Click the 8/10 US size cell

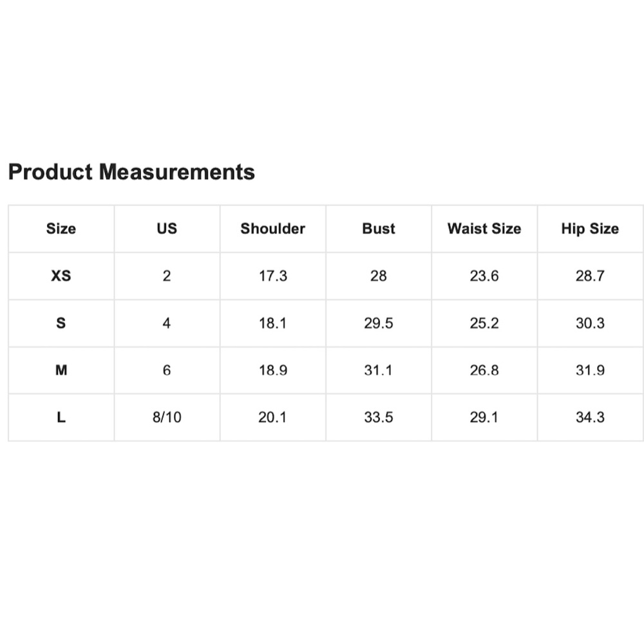pyautogui.click(x=167, y=417)
